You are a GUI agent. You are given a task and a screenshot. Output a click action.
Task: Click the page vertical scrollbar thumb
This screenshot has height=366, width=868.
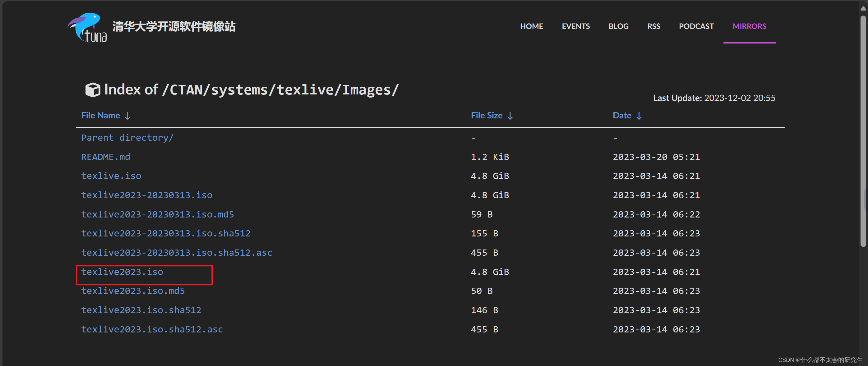(x=863, y=131)
